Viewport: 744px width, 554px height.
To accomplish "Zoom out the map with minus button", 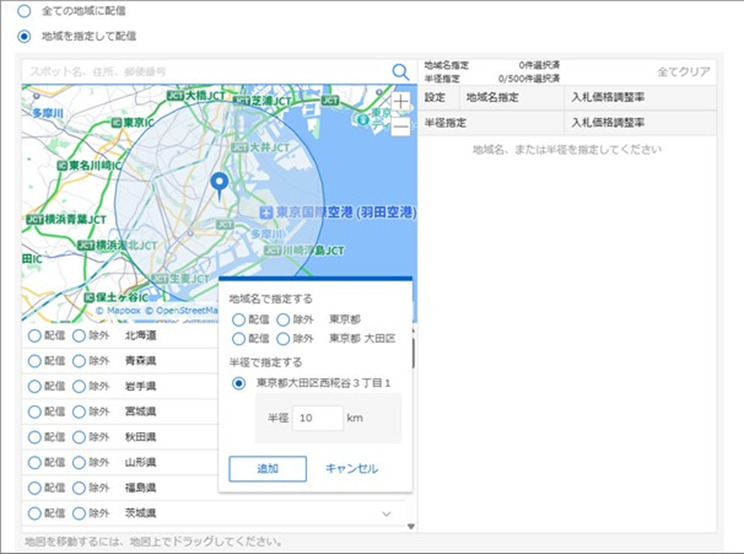I will [401, 126].
